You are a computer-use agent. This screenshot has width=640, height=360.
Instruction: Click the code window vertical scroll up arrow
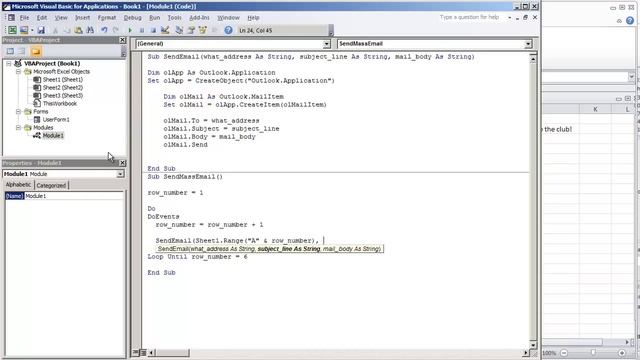533,59
